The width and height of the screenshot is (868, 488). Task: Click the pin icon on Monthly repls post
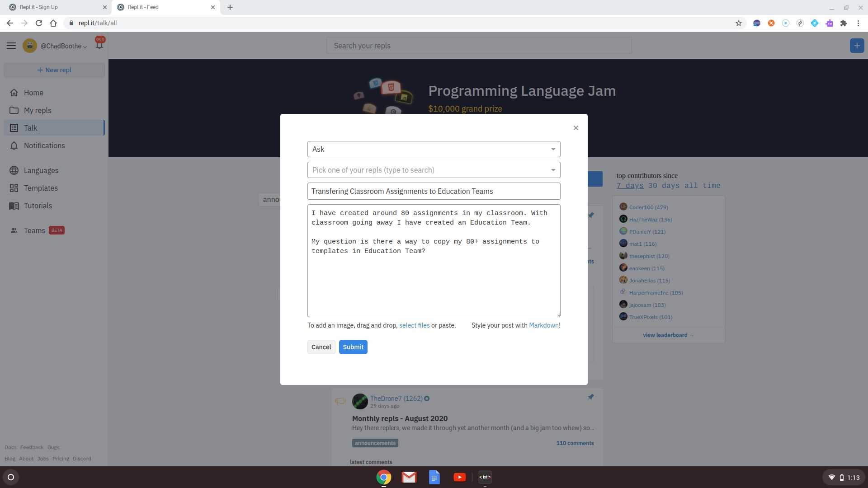(x=590, y=397)
